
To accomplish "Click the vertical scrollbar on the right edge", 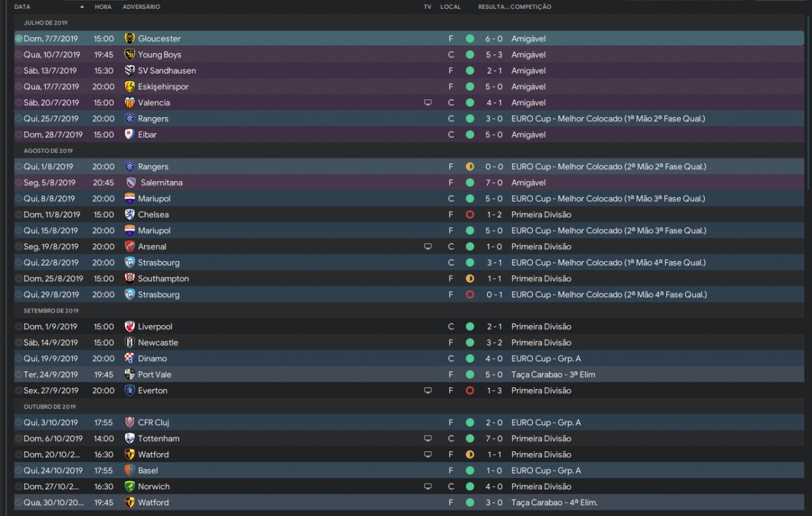I will click(x=808, y=101).
